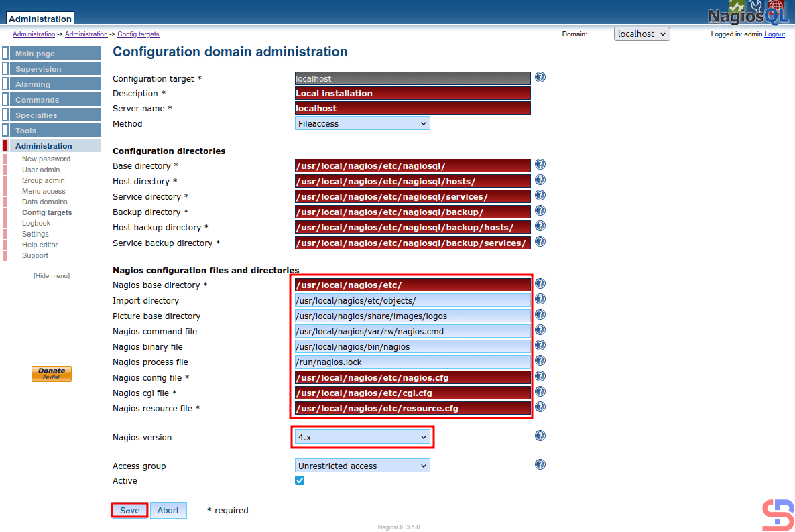Select the Domain dropdown at top
The height and width of the screenshot is (532, 795).
[x=641, y=34]
